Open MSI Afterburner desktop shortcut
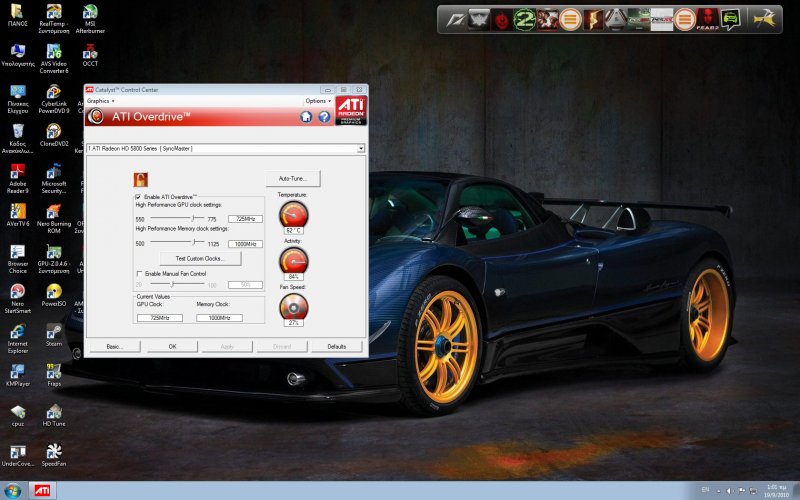The image size is (800, 500). point(90,12)
